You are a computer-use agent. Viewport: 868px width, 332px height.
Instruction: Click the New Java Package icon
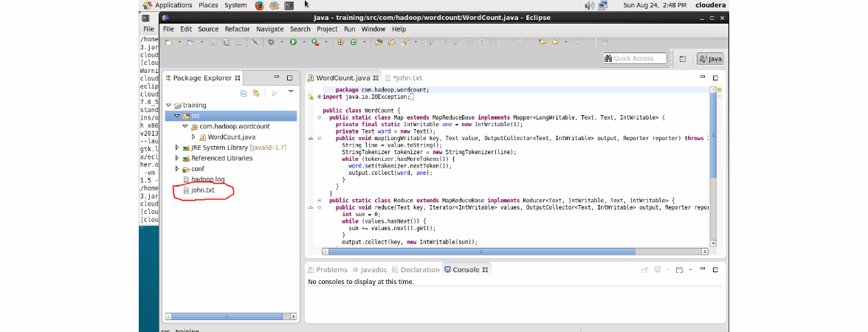click(x=341, y=42)
